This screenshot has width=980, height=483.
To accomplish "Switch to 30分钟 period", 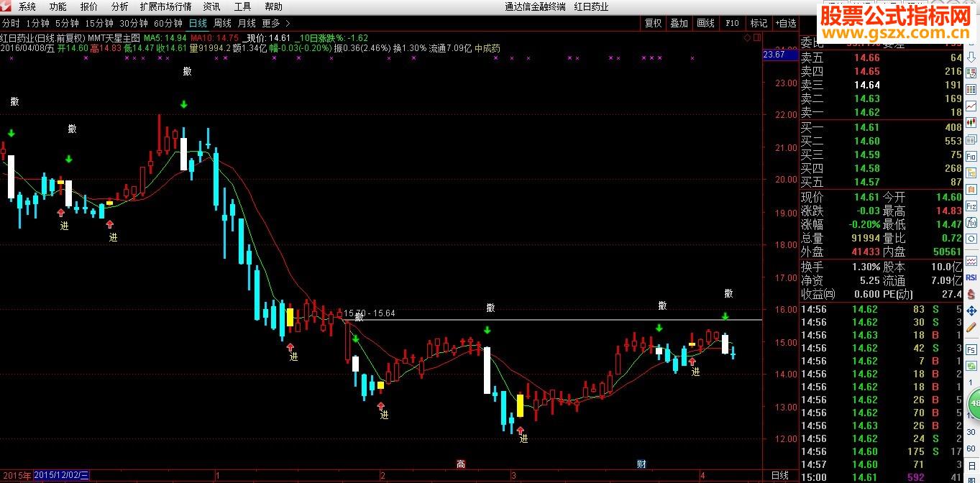I will point(134,23).
